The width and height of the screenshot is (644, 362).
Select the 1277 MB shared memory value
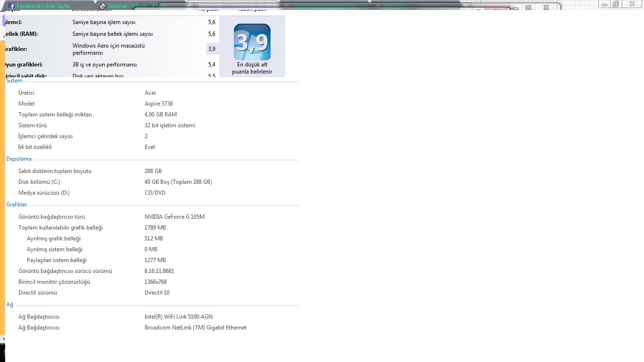pyautogui.click(x=155, y=260)
